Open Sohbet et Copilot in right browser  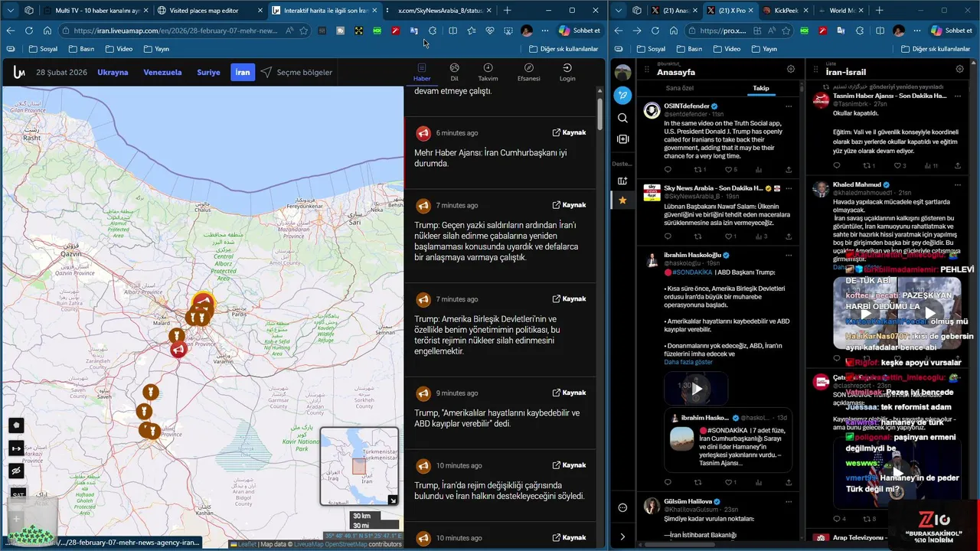952,31
